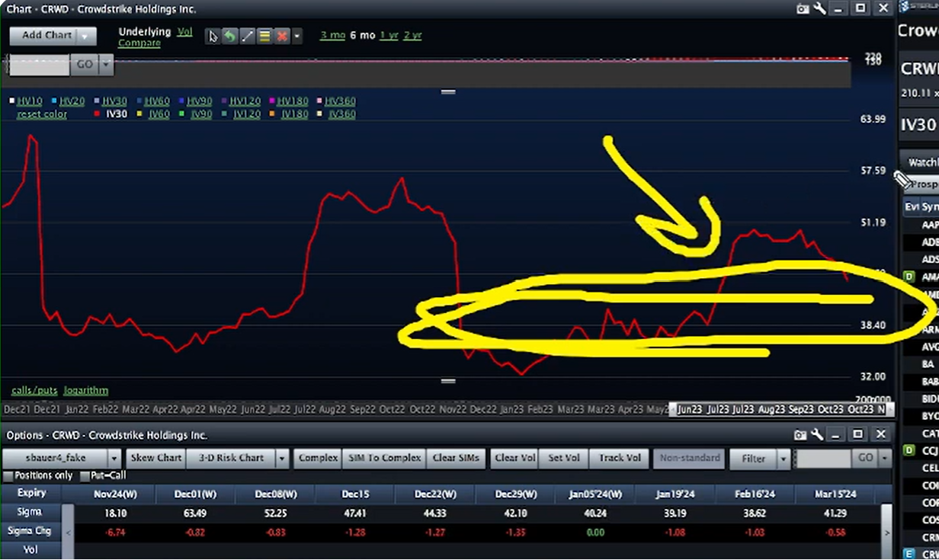Click the HV120 purple color swatch
This screenshot has width=939, height=560.
click(x=223, y=101)
